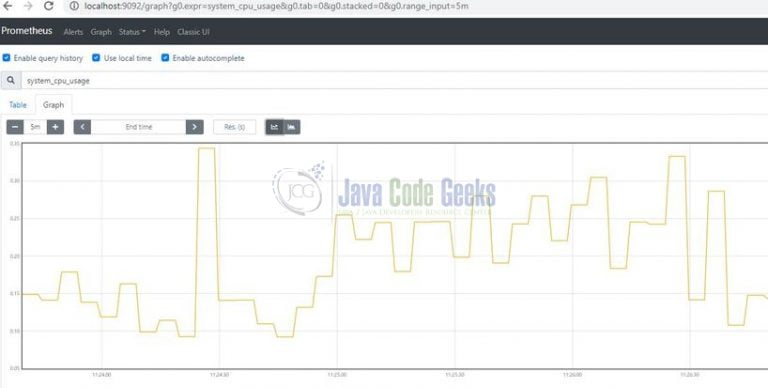Screen dimensions: 768x388
Task: Open the Help link in navbar
Action: click(162, 32)
